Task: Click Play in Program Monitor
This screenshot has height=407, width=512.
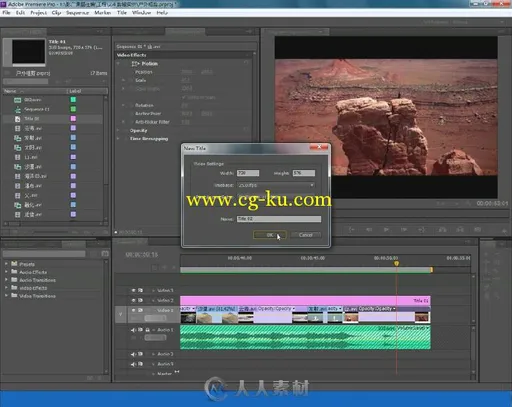Action: click(386, 230)
